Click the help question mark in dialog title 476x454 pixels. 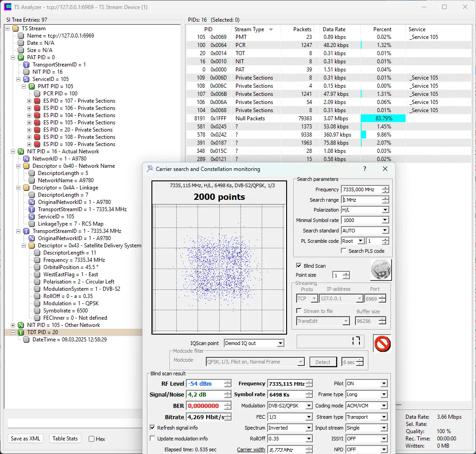[365, 169]
